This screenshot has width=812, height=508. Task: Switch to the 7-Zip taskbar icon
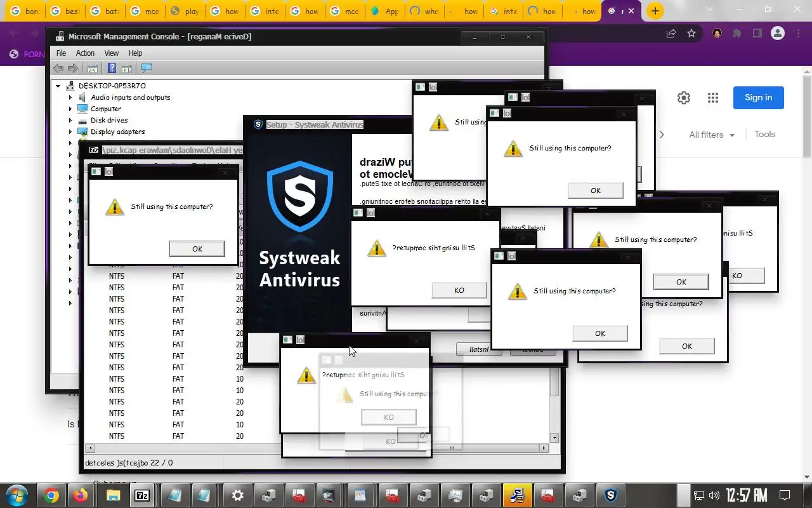pyautogui.click(x=143, y=496)
